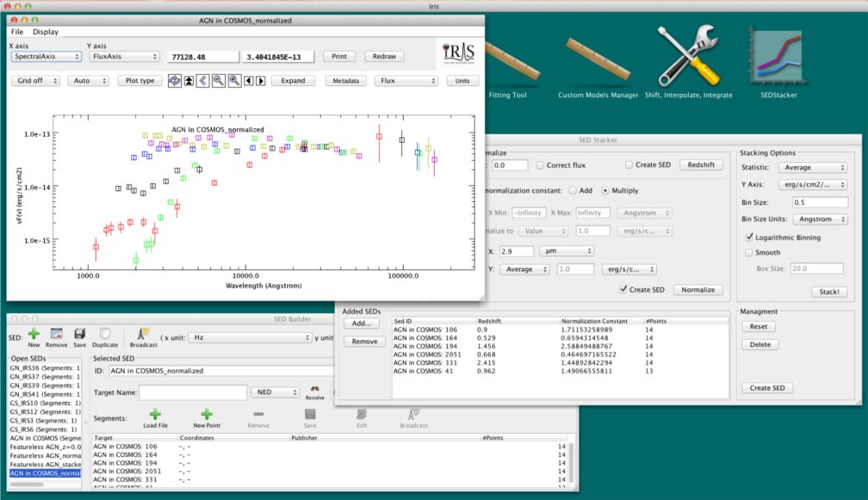Click the double up-arrow plot icon
Viewport: 868px width, 500px height.
(189, 81)
